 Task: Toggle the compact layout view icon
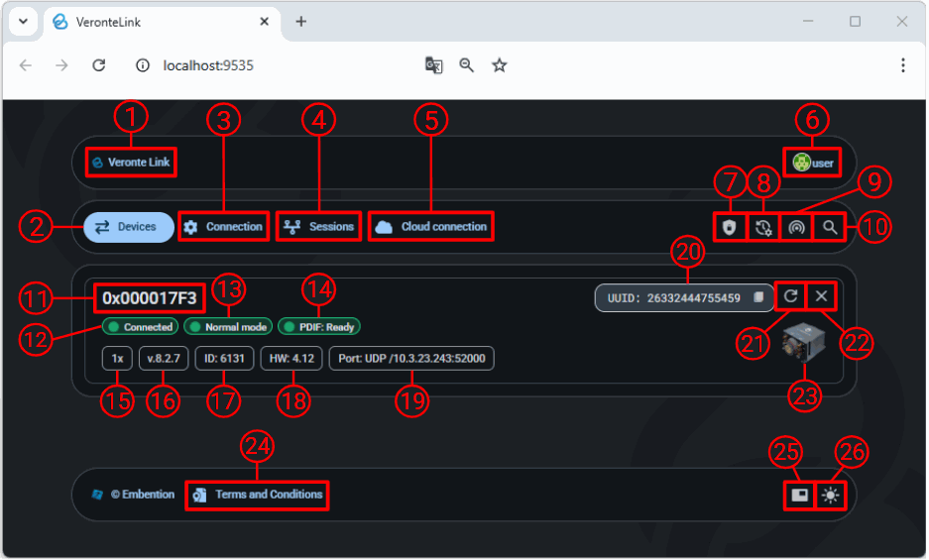[799, 496]
